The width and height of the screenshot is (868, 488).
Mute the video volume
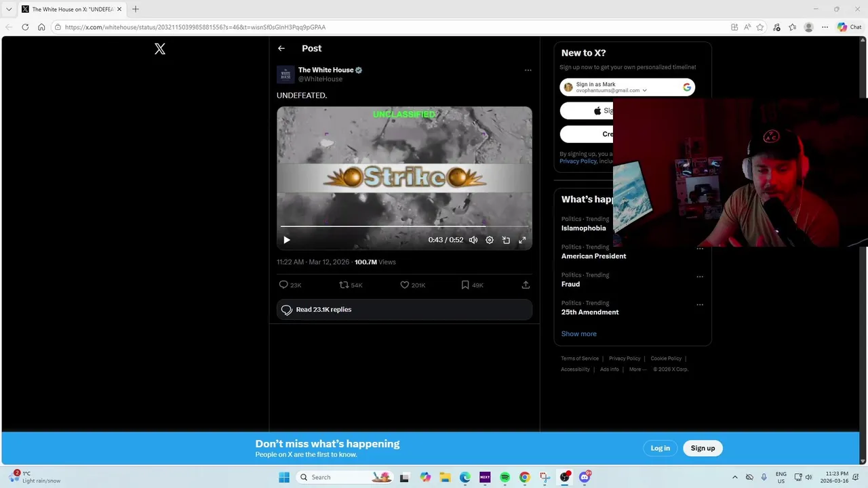(473, 240)
